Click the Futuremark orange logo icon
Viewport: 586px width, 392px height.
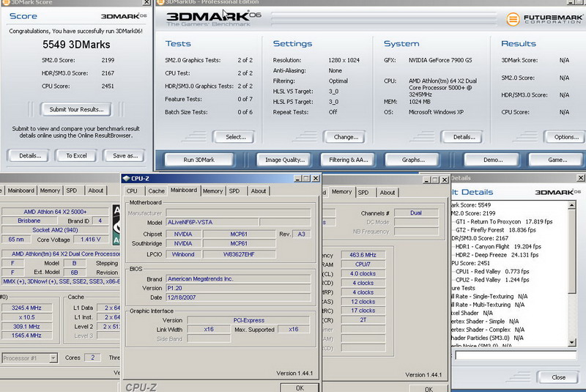[513, 19]
